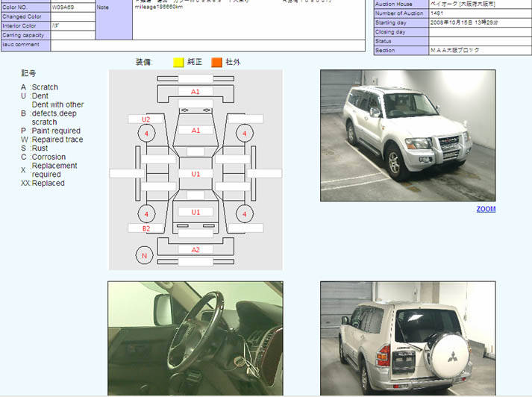The width and height of the screenshot is (532, 397).
Task: Click the orange aftermarket equipment swatch
Action: click(x=216, y=63)
